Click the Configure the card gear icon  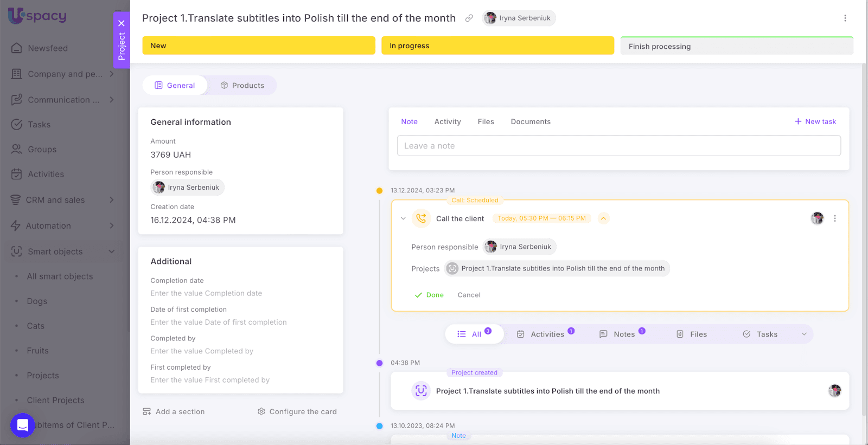pyautogui.click(x=261, y=412)
